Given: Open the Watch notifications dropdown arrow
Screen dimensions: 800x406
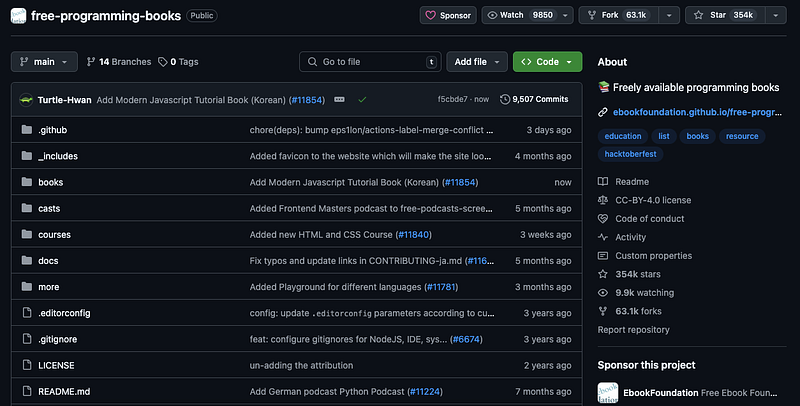Looking at the screenshot, I should (565, 15).
